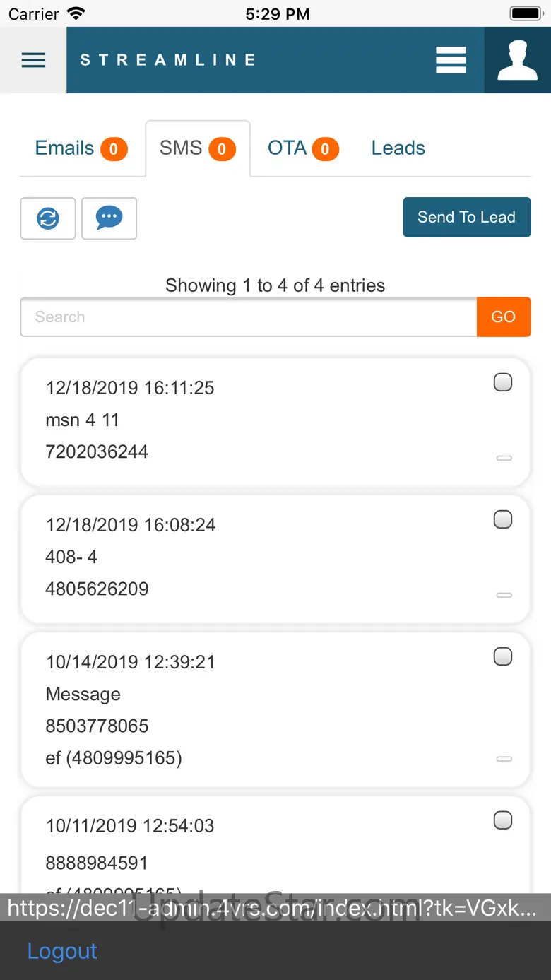This screenshot has width=551, height=980.
Task: Expand the 408- 4 message card
Action: pyautogui.click(x=504, y=595)
